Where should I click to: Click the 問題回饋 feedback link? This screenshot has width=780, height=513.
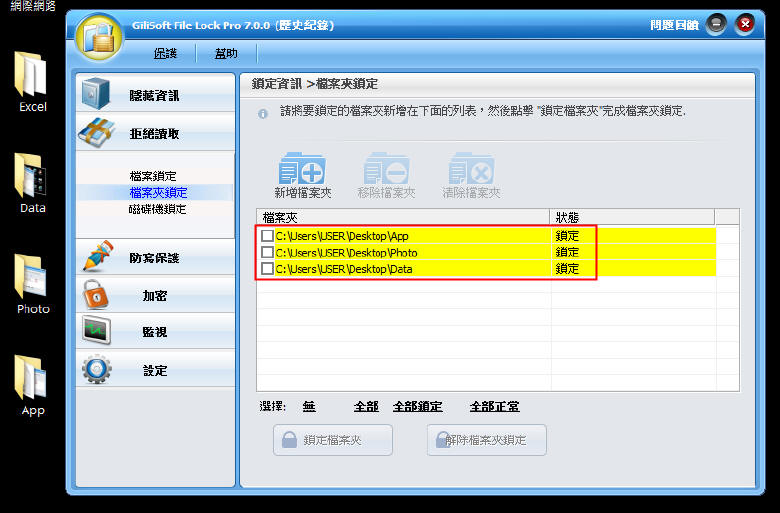point(674,25)
